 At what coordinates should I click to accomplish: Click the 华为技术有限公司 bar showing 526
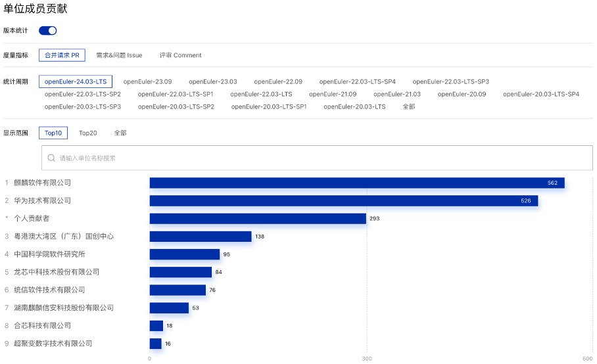(343, 200)
